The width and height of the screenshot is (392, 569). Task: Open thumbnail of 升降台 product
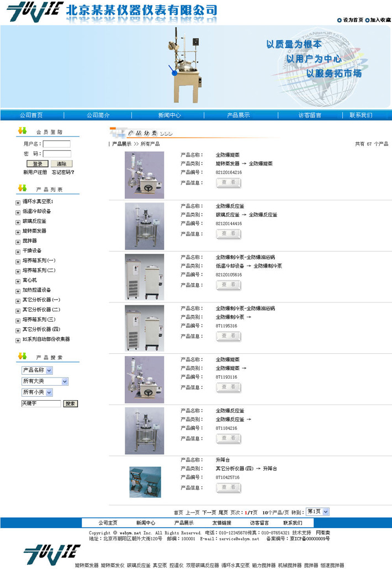(x=145, y=482)
